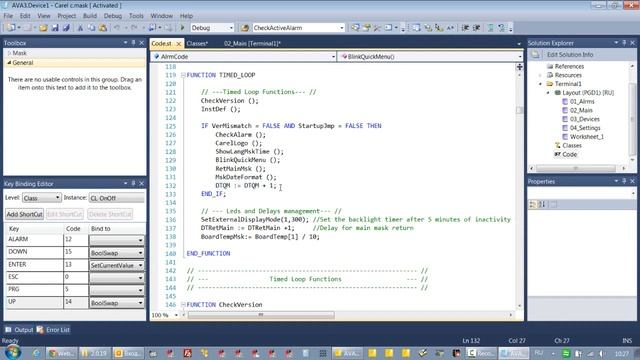The width and height of the screenshot is (640, 360).
Task: Click the Instance CL_OnOff field
Action: (116, 198)
